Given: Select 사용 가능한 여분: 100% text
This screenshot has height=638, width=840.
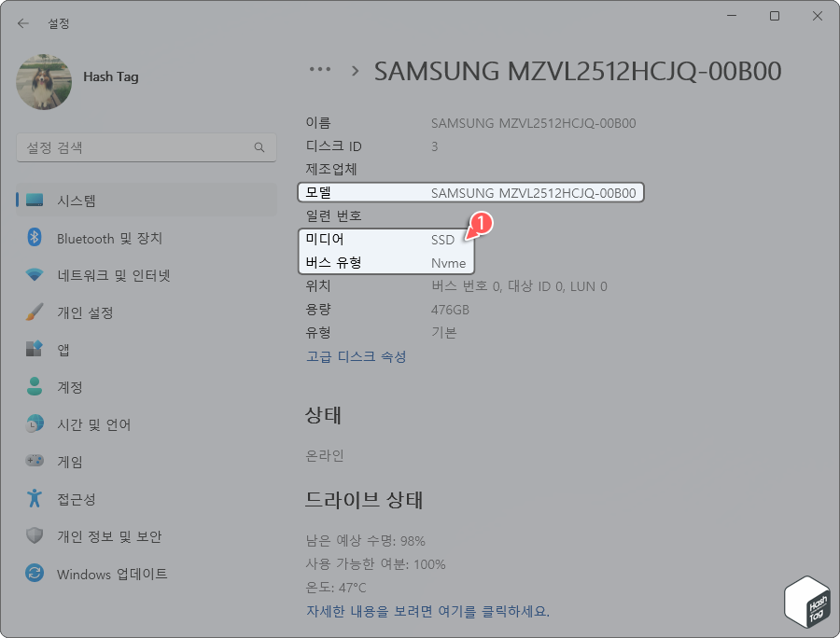Looking at the screenshot, I should point(375,564).
